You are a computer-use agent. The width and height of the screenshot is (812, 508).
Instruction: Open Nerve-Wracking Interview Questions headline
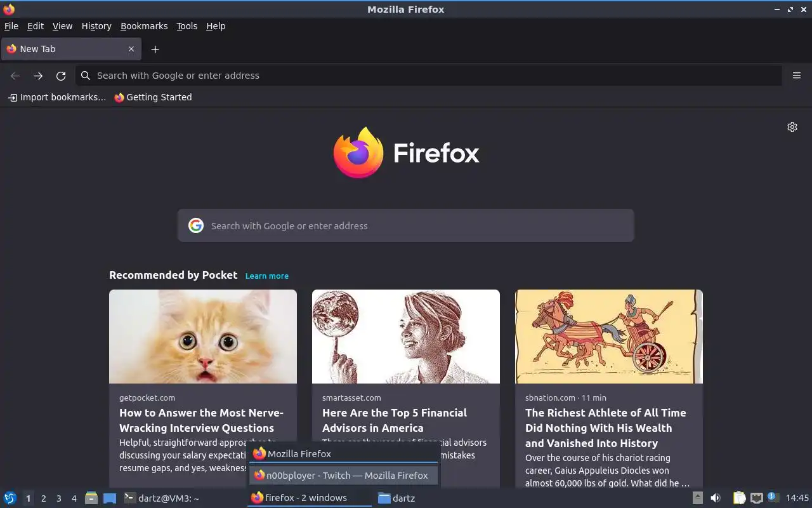[201, 420]
